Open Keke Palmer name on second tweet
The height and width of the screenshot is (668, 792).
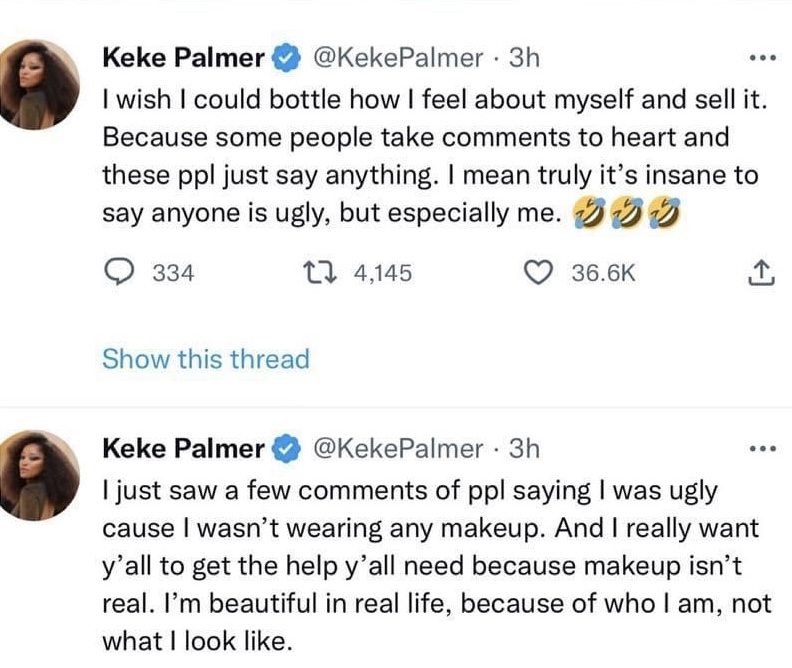pos(183,448)
